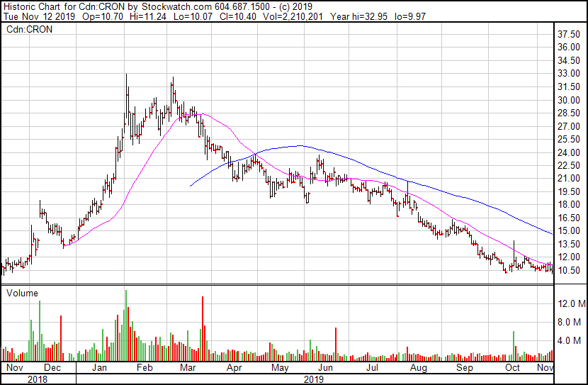The width and height of the screenshot is (588, 385).
Task: Click the 'lo=9.97' year low value
Action: point(410,16)
